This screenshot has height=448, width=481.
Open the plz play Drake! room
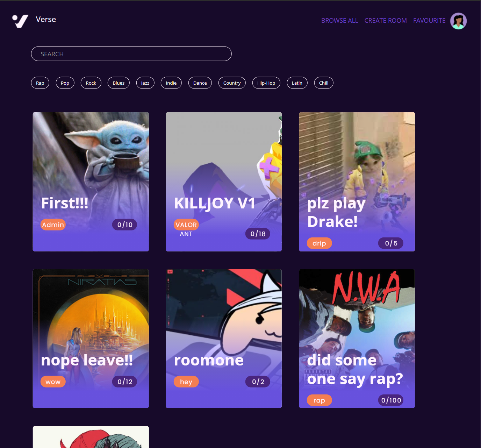click(357, 182)
